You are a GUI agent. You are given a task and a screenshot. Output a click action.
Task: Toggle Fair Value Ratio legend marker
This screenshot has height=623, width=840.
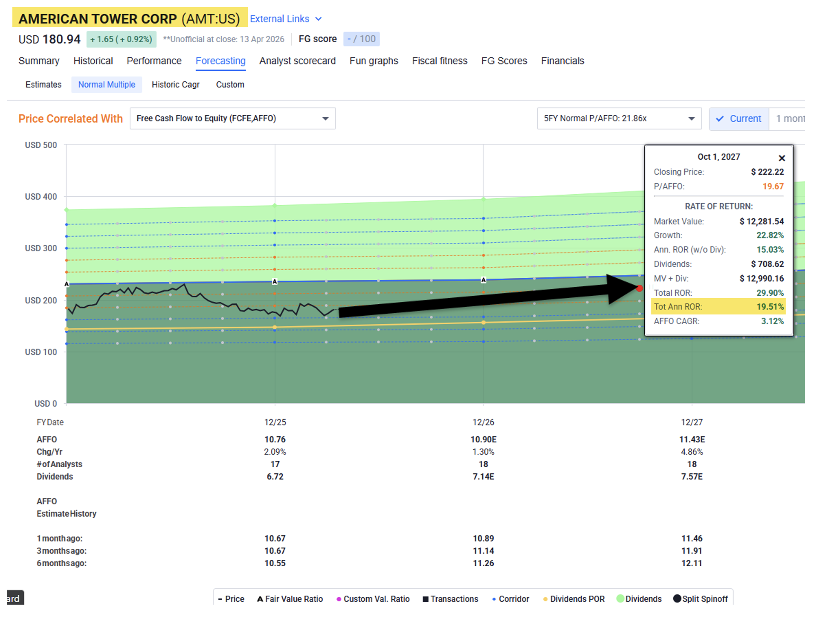click(x=260, y=599)
